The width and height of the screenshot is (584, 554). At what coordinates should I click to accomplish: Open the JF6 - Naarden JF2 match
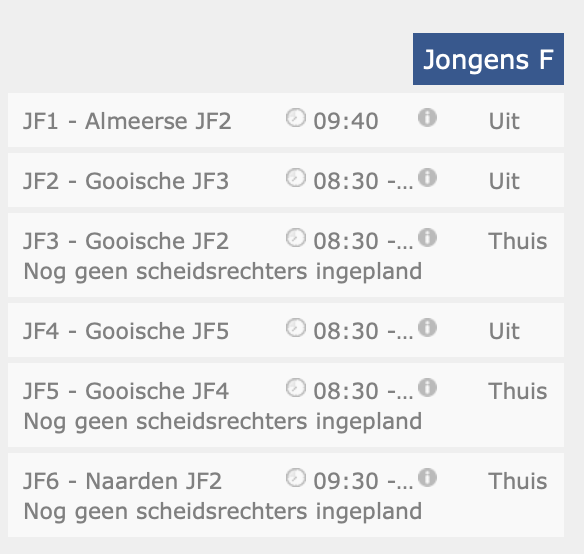tap(123, 481)
